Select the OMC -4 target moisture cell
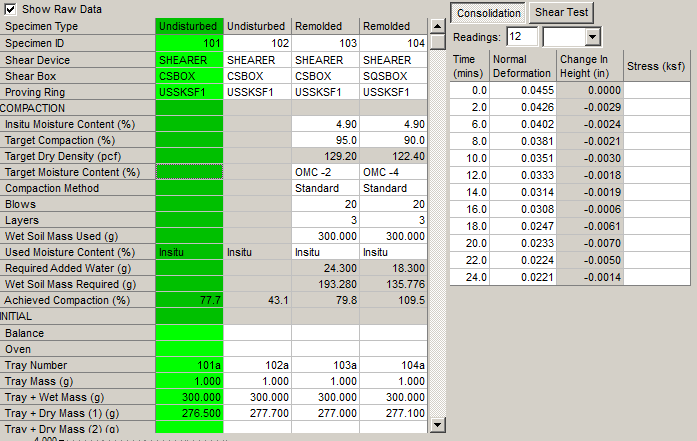697x441 pixels. (393, 172)
